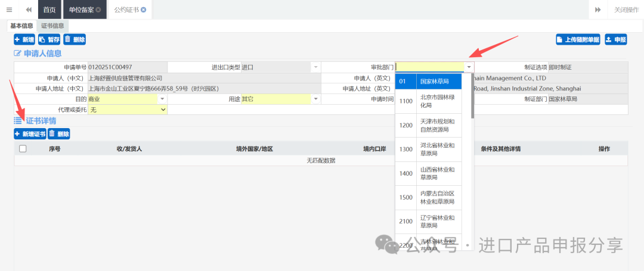644x271 pixels.
Task: Open the 用途 dropdown arrow
Action: click(316, 99)
